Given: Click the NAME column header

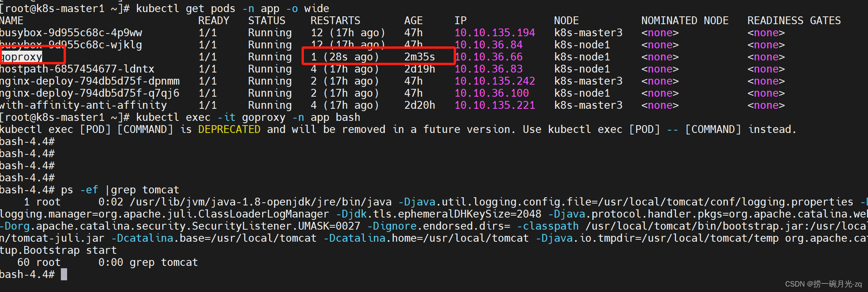Looking at the screenshot, I should click(x=12, y=21).
